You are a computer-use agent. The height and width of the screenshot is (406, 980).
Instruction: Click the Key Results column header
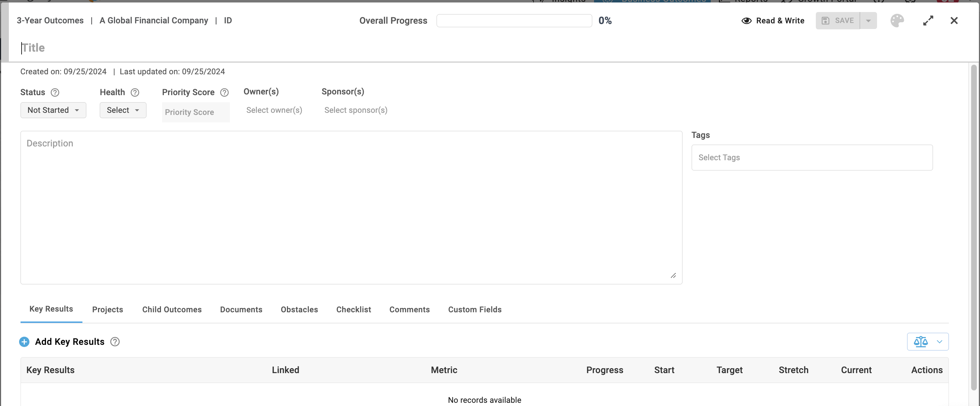click(x=51, y=370)
